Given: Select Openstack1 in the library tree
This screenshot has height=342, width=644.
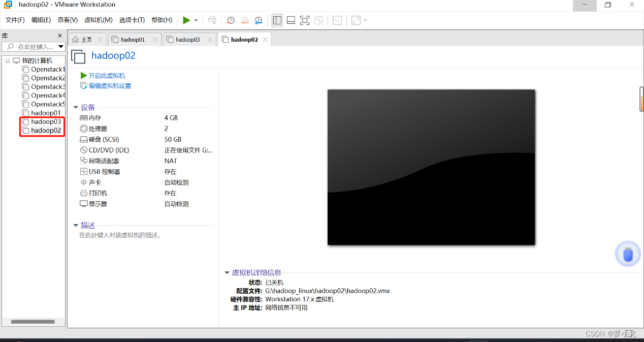Looking at the screenshot, I should pyautogui.click(x=48, y=70).
